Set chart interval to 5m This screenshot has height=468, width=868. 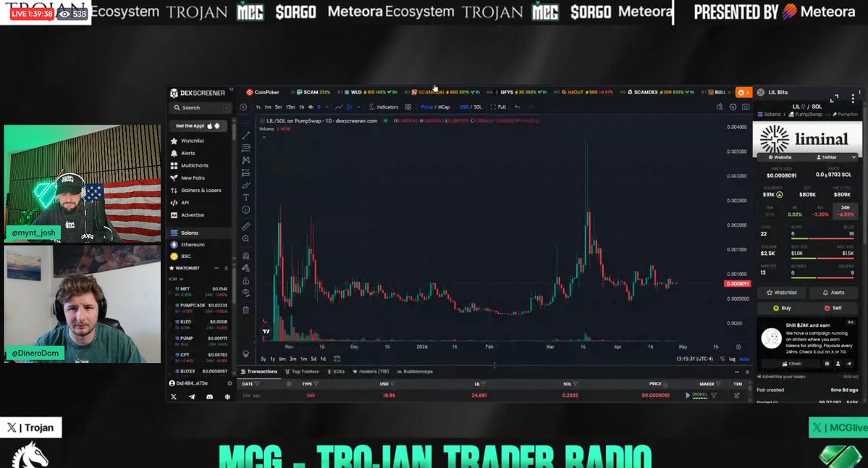(279, 107)
